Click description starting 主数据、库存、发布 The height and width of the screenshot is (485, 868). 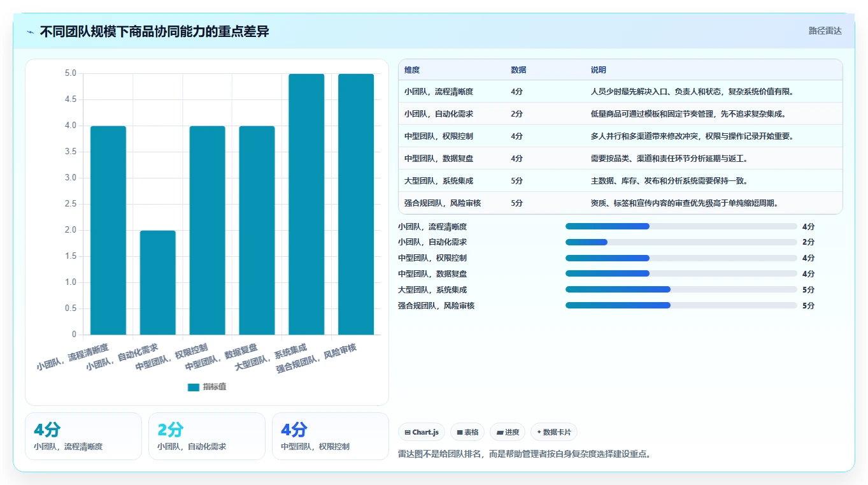pos(669,181)
